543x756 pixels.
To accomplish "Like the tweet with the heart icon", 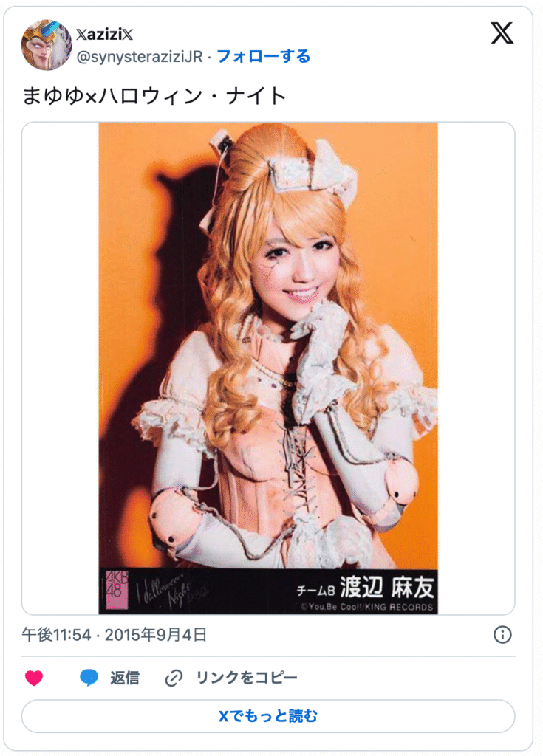I will [34, 678].
